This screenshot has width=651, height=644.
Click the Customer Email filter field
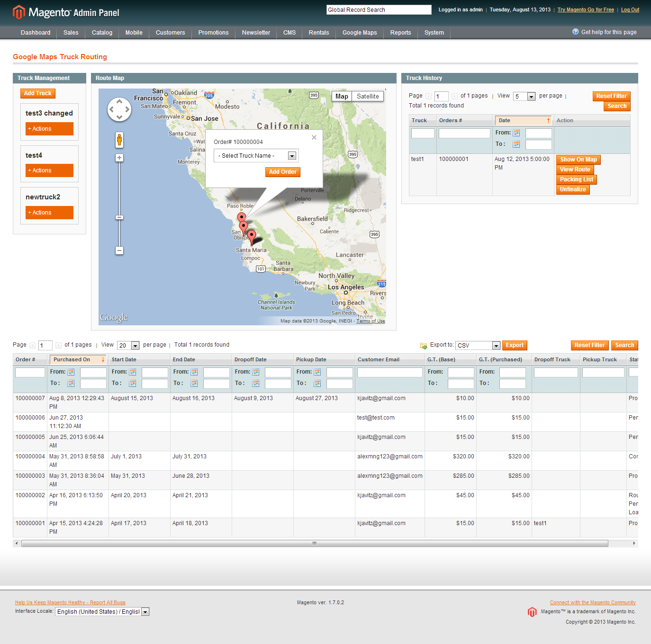(390, 373)
